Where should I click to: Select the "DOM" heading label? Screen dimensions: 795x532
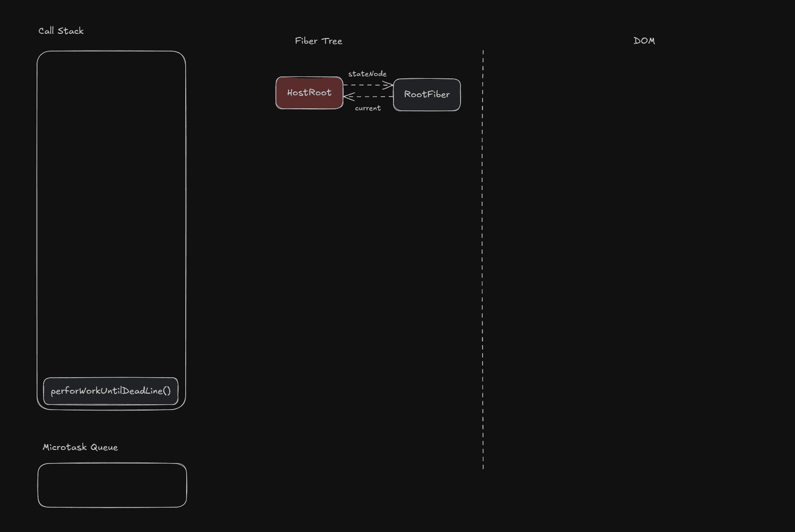[644, 41]
